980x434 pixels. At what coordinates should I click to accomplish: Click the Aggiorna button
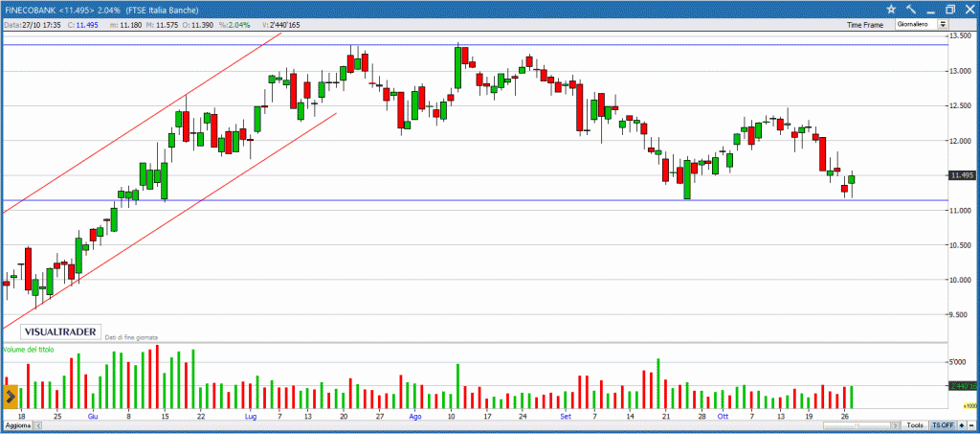pos(17,426)
